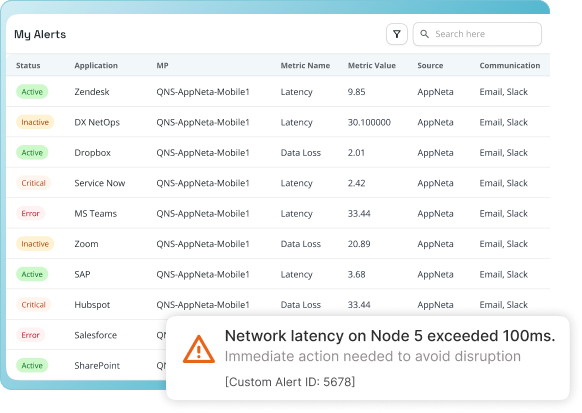Sort by the Metric Value column header

(x=372, y=66)
